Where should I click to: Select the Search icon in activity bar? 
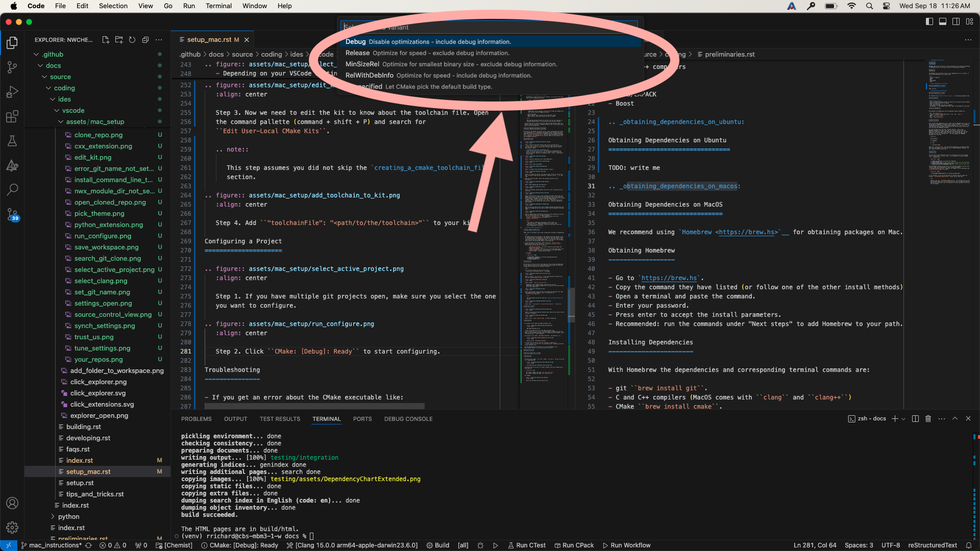click(12, 188)
